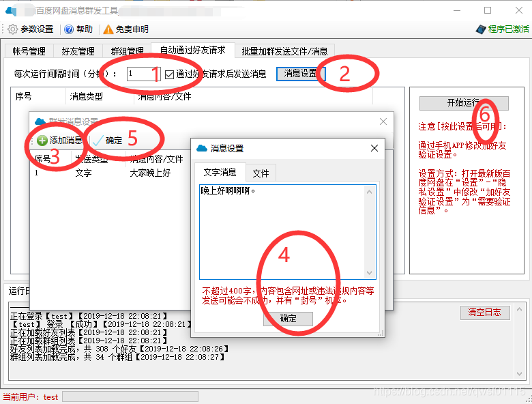
Task: Click scroll-up arrow of message text area
Action: (370, 192)
